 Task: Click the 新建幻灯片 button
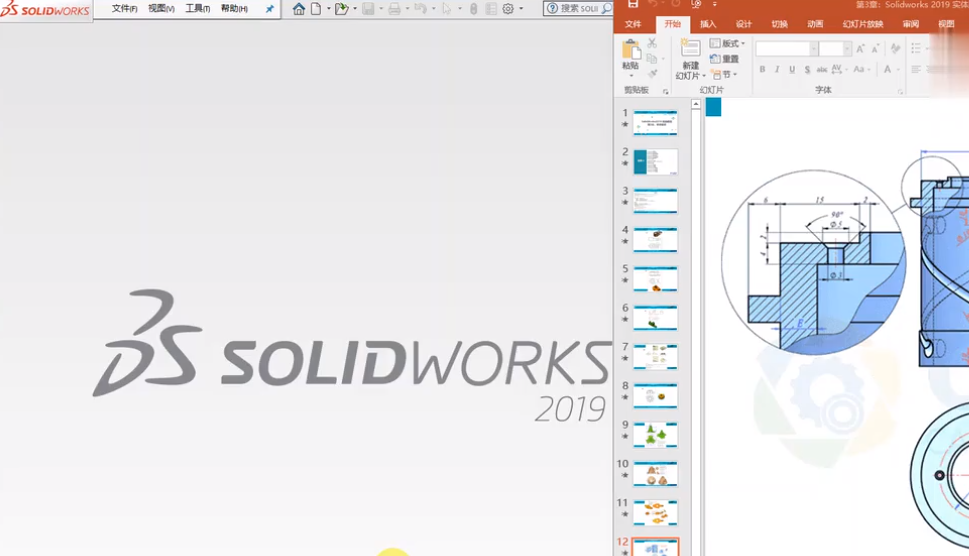coord(690,59)
